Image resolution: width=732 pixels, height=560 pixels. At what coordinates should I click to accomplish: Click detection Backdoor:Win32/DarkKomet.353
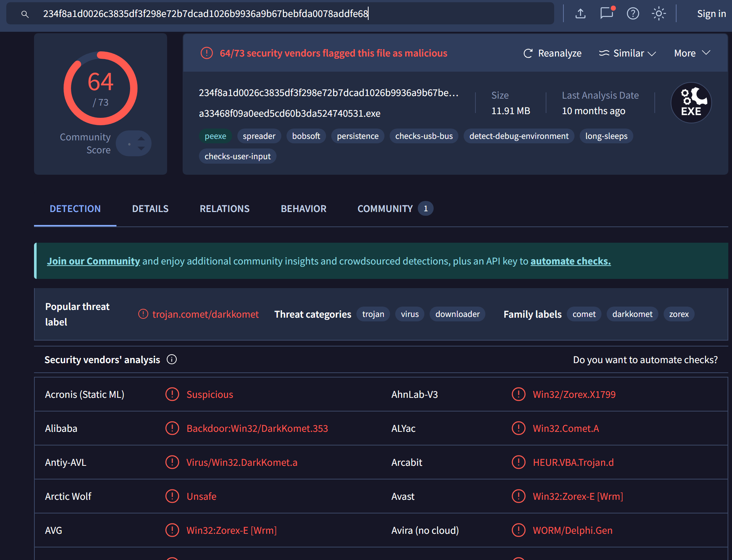pyautogui.click(x=257, y=428)
